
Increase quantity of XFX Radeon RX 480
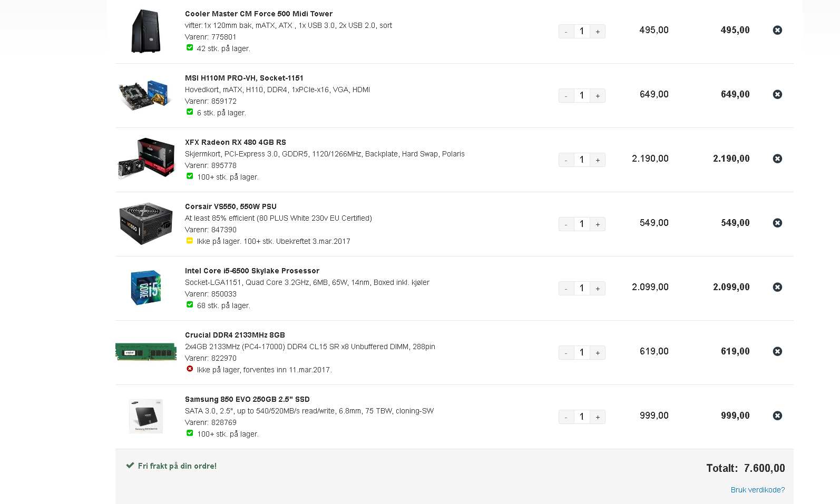coord(598,160)
